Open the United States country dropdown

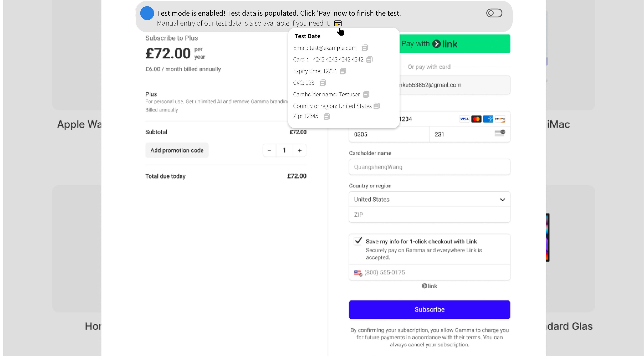[x=429, y=200]
